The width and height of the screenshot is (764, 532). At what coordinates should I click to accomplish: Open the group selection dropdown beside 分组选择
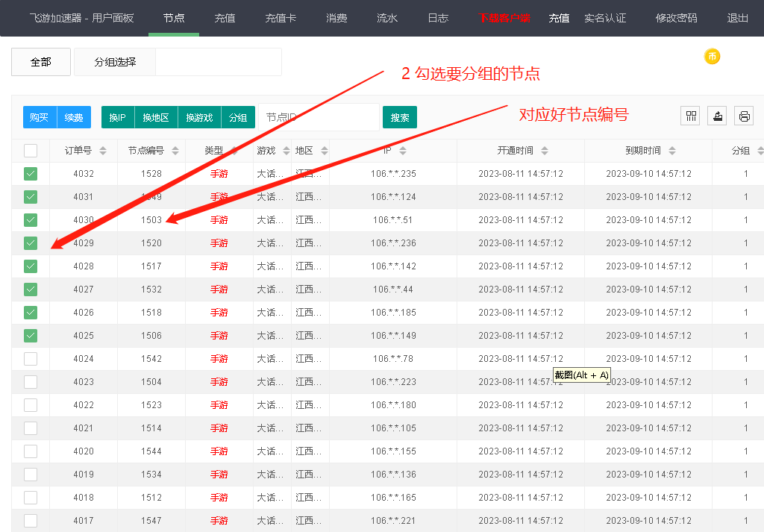218,62
